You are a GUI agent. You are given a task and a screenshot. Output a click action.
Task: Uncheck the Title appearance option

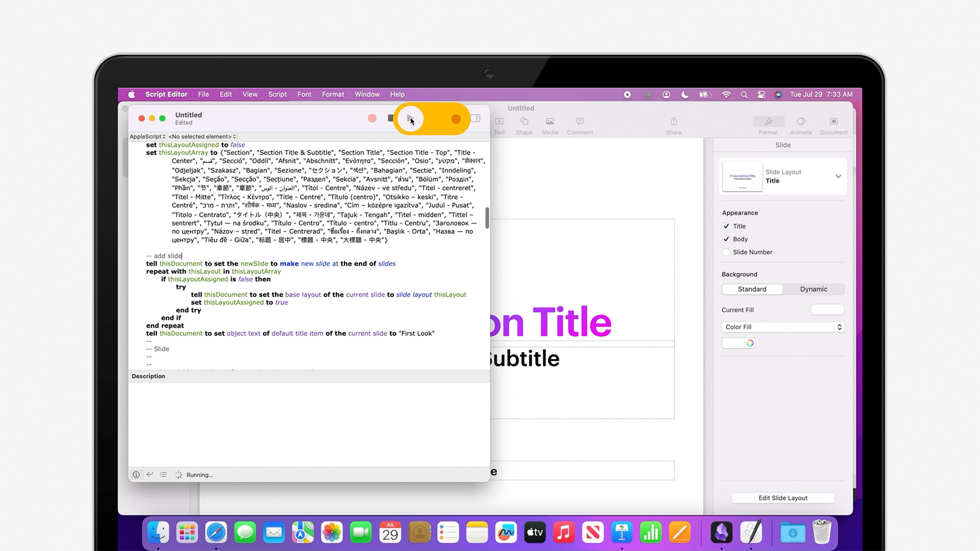click(726, 226)
